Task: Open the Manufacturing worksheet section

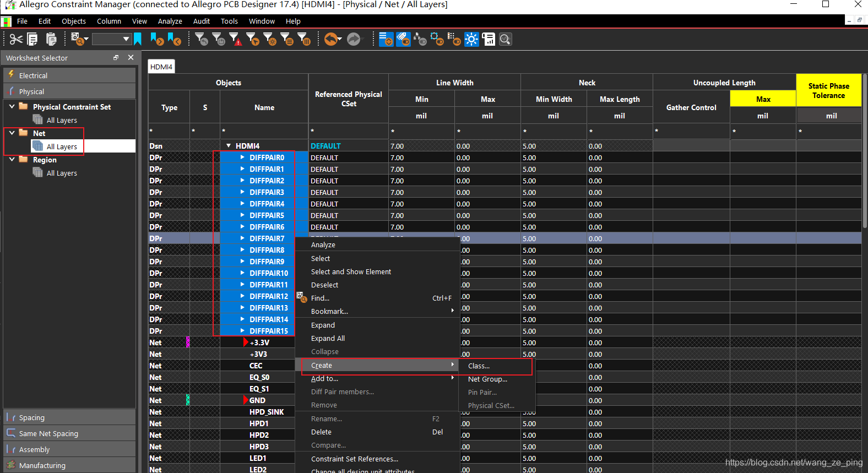Action: (x=69, y=465)
